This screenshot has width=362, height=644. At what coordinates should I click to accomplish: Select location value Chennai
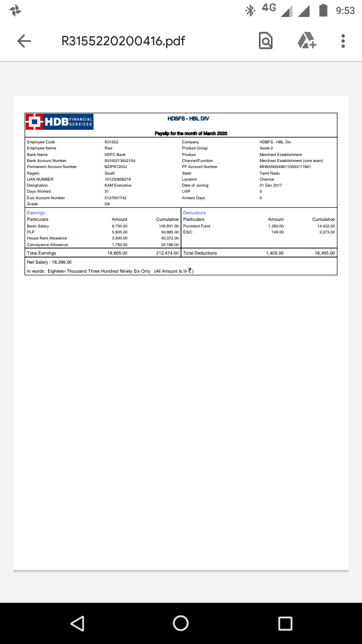(x=266, y=179)
